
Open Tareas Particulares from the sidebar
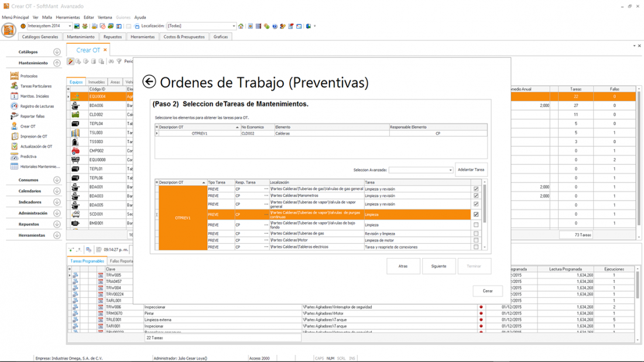click(36, 86)
